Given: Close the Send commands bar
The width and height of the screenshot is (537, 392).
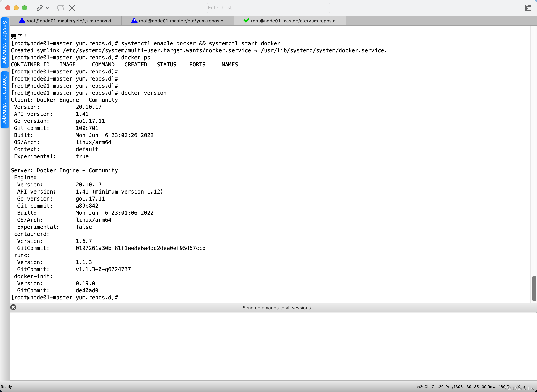Looking at the screenshot, I should (13, 307).
